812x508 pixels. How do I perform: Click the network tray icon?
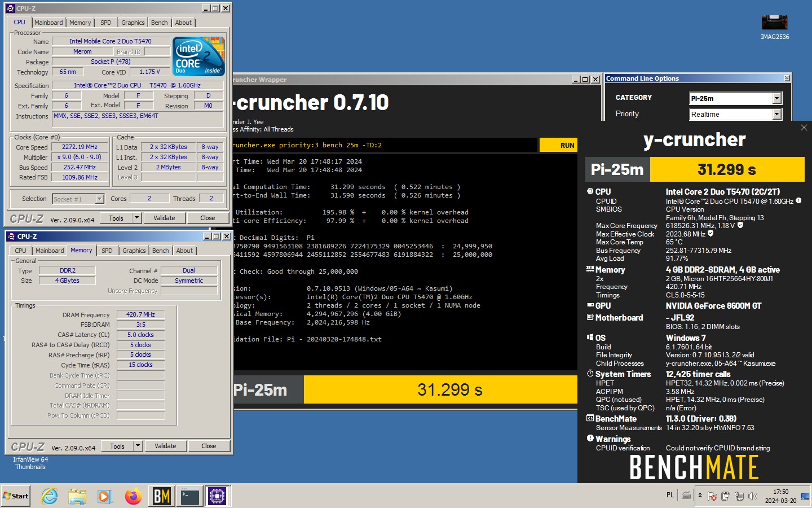tap(739, 496)
